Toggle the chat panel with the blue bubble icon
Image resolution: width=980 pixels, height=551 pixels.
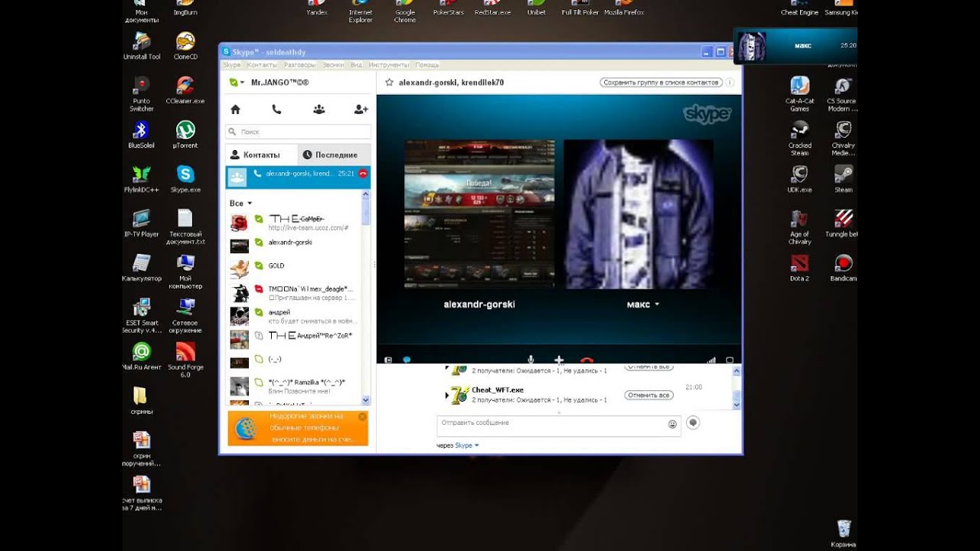[407, 360]
